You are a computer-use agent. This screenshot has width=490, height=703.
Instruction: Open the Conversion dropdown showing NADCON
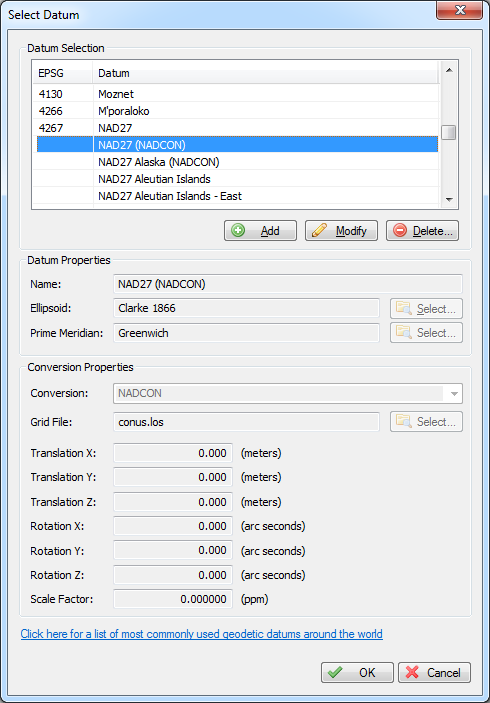click(x=288, y=393)
